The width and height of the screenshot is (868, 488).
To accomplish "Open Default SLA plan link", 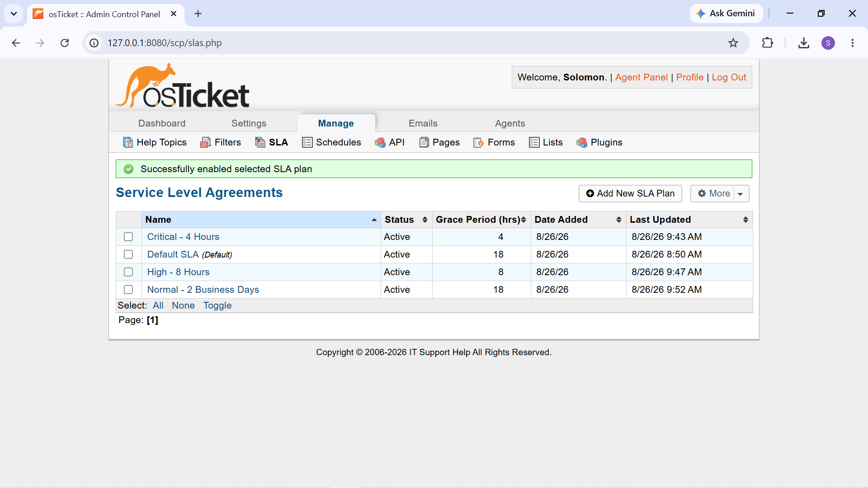I will tap(173, 254).
